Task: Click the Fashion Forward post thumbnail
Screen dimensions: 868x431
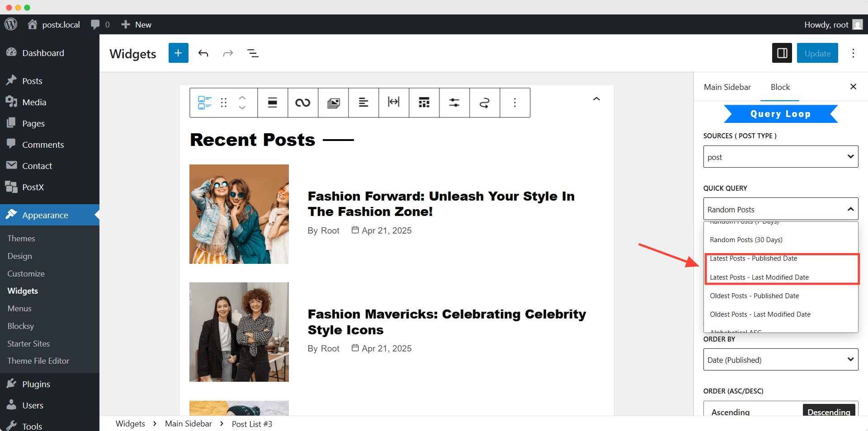Action: tap(239, 214)
